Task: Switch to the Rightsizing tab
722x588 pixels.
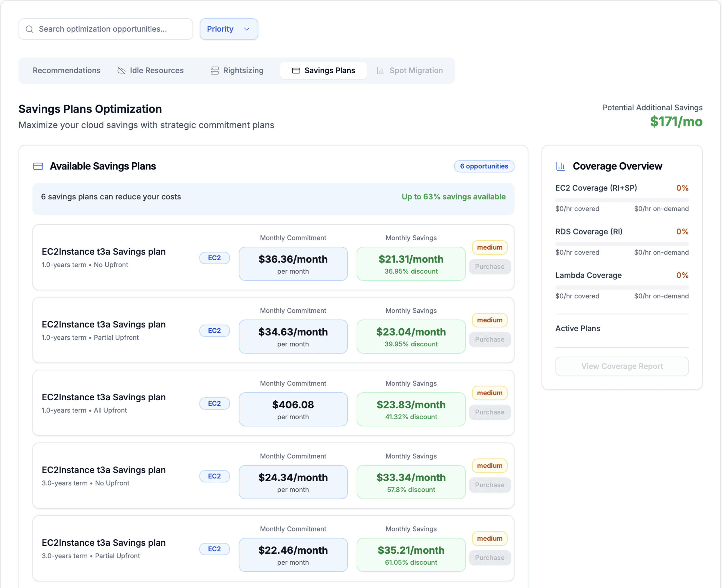Action: 243,70
